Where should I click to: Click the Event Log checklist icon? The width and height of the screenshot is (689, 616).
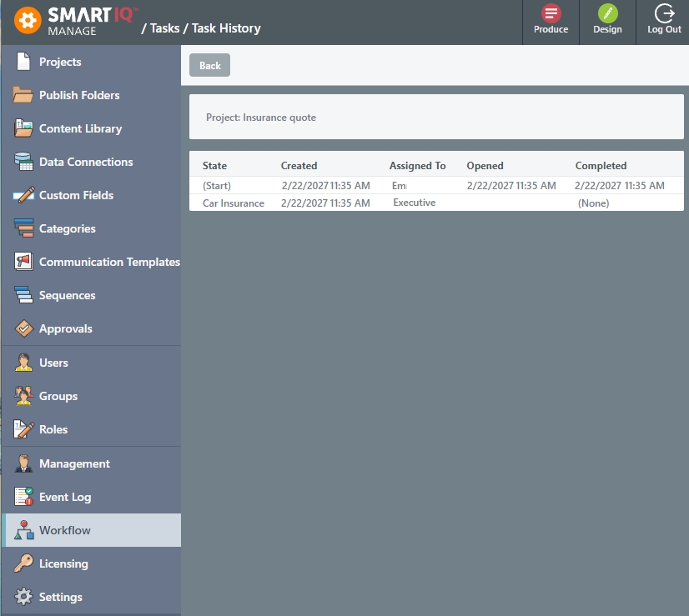tap(23, 497)
